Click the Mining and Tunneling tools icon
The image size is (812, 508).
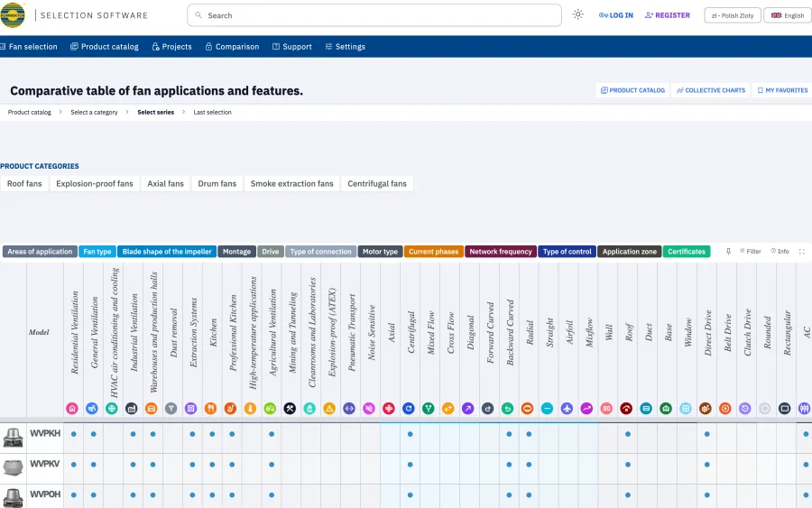(290, 409)
